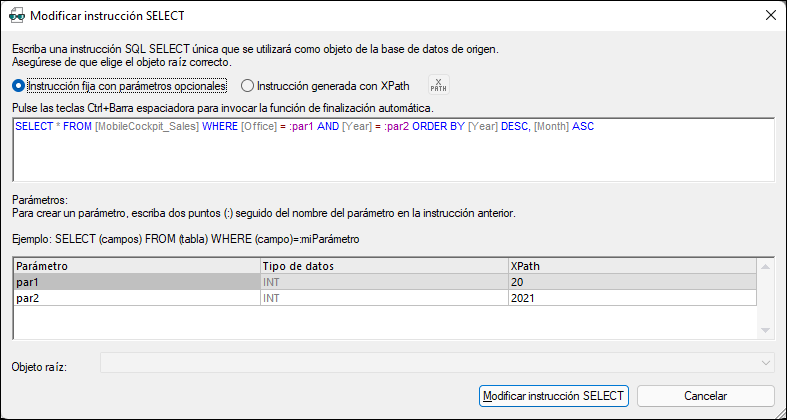Image resolution: width=787 pixels, height=420 pixels.
Task: Close the Modificar instrucción SELECT dialog
Action: [x=770, y=15]
